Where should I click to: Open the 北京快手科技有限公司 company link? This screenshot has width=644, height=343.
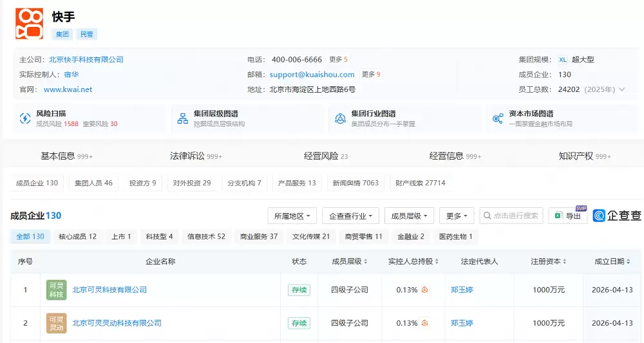coord(86,59)
